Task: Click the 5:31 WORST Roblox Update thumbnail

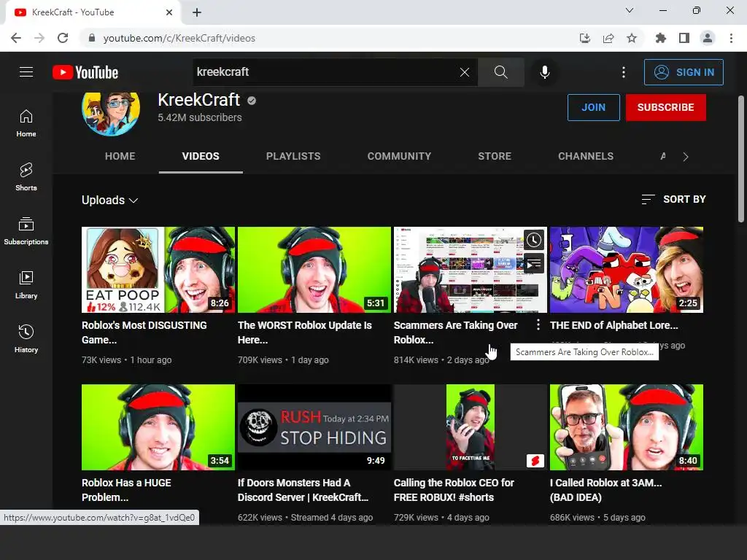Action: 314,270
